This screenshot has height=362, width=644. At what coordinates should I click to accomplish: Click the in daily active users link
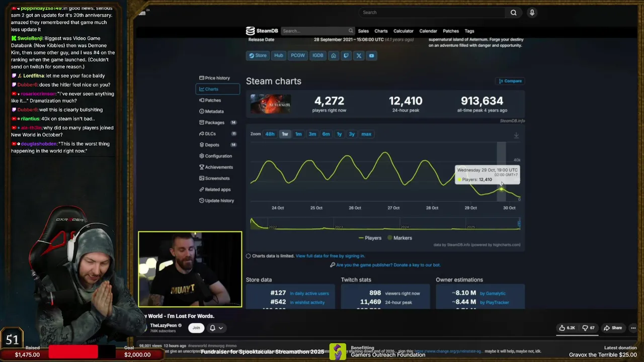309,294
